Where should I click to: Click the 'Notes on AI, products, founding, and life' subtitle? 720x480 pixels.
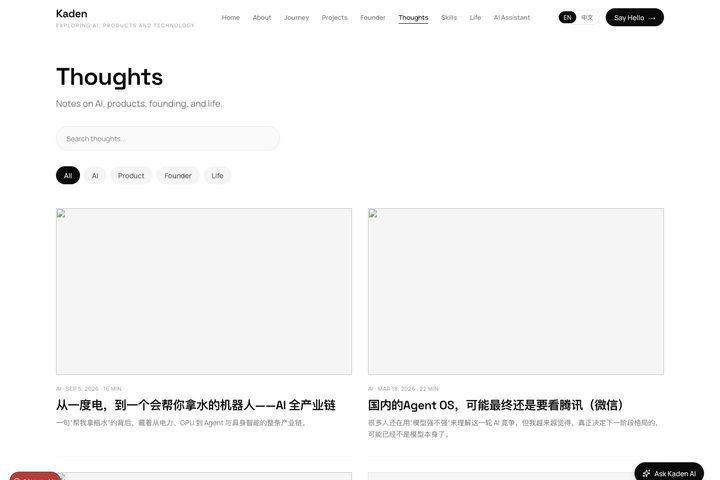[x=139, y=104]
